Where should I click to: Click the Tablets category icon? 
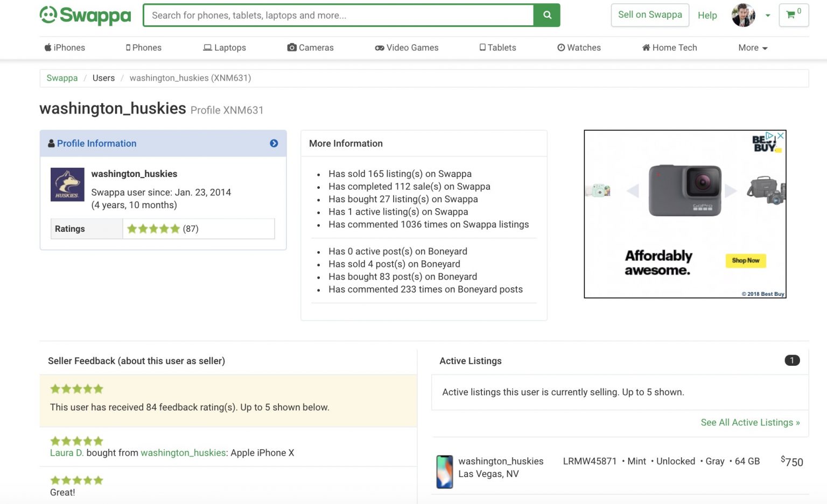coord(483,47)
